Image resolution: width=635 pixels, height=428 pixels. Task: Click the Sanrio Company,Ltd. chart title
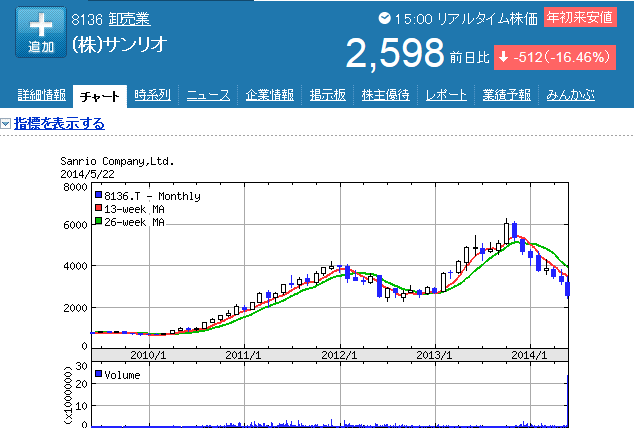(117, 161)
